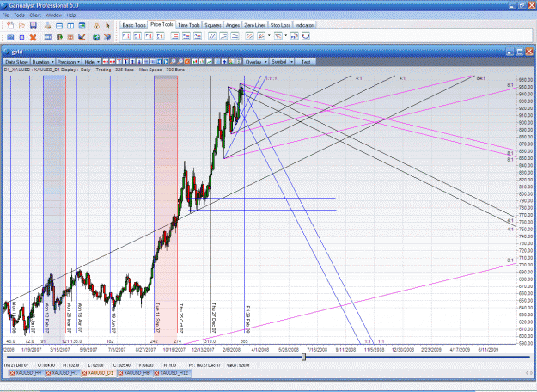Switch to the Zero Lines tab
Screen dimensions: 537x392
click(x=255, y=25)
